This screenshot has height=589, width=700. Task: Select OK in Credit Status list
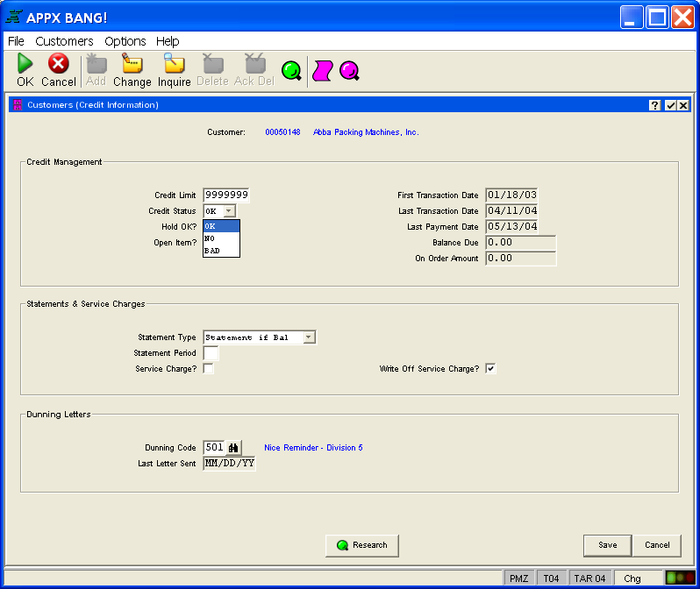[221, 226]
